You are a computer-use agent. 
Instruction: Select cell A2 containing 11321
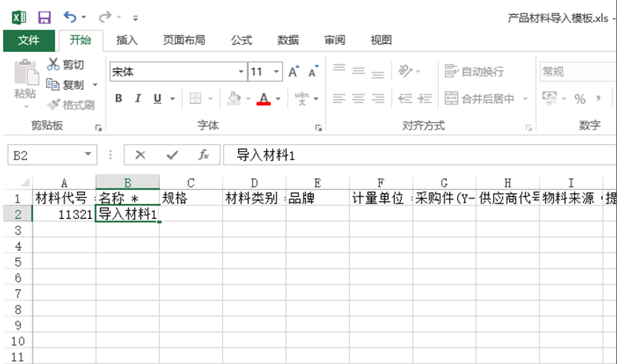pyautogui.click(x=64, y=214)
